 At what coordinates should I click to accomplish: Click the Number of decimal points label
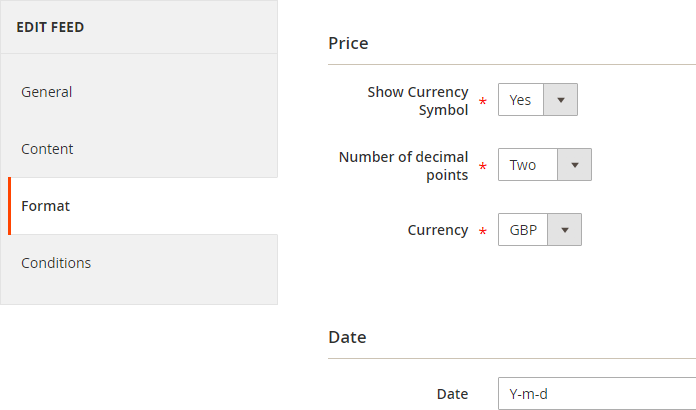[403, 166]
